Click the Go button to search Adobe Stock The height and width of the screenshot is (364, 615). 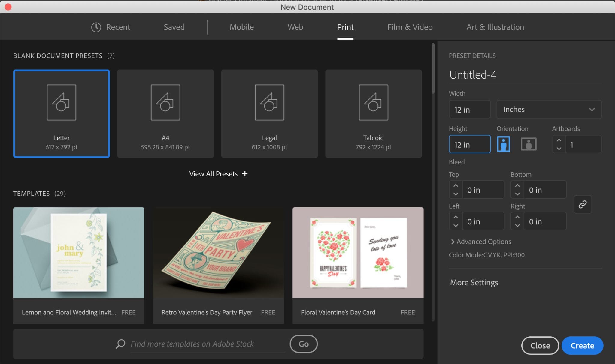coord(303,344)
